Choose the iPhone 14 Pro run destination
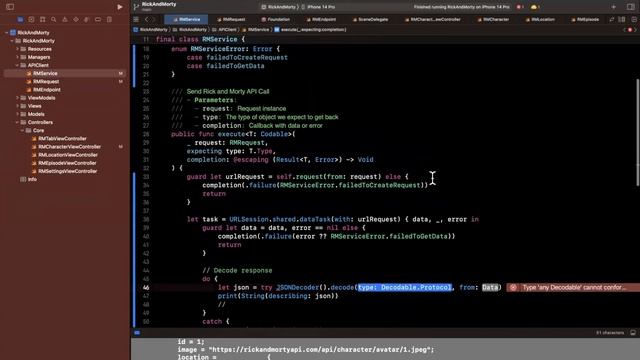Screen dimensions: 640x360 (318, 7)
